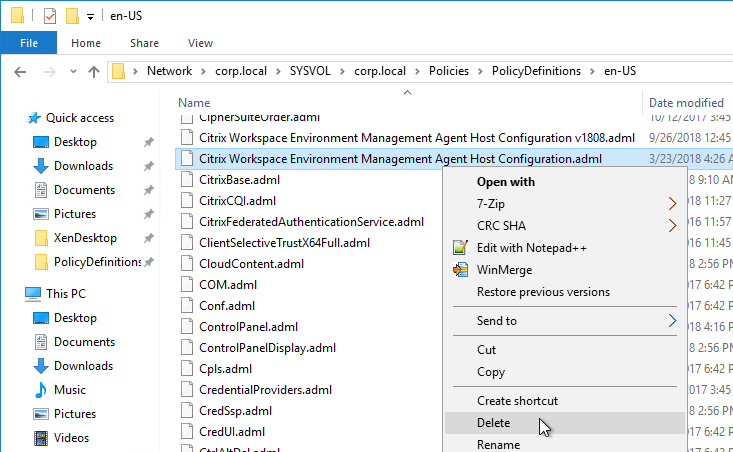Viewport: 733px width, 452px height.
Task: Open the Quick Access Toolbar customize dropdown
Action: point(90,17)
